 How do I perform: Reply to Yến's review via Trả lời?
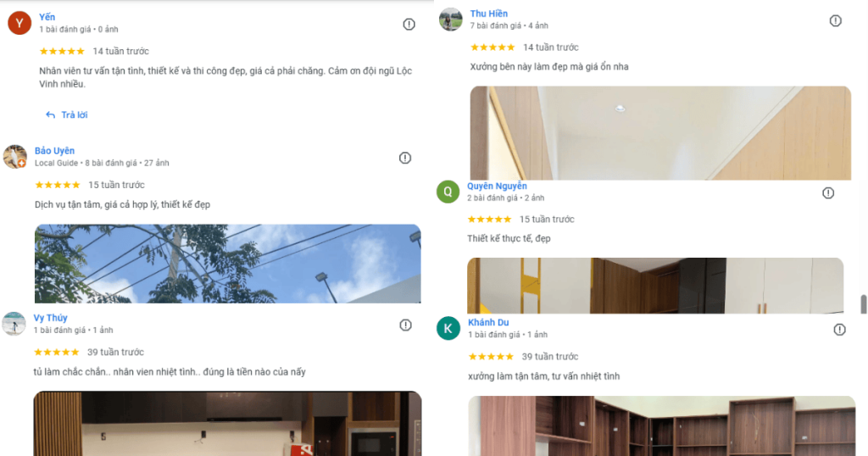click(x=66, y=115)
